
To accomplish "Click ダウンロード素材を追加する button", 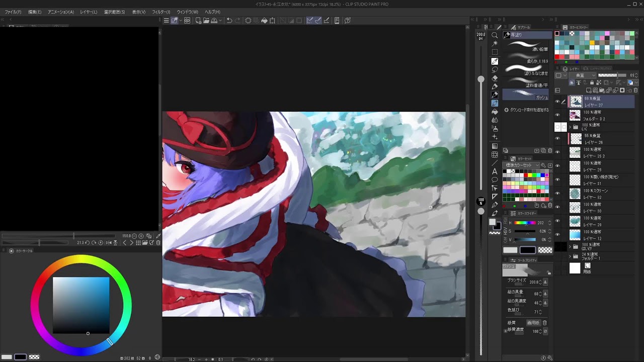I will [x=527, y=110].
